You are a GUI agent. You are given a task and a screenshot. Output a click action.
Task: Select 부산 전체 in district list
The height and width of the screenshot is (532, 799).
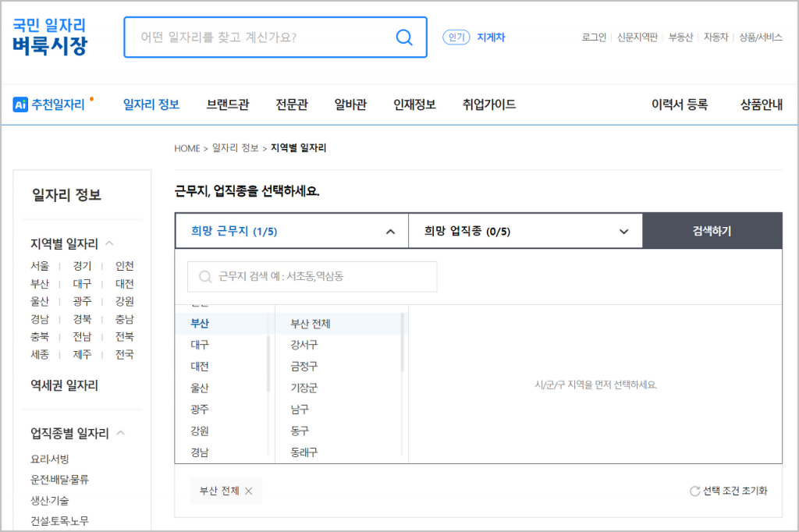(x=311, y=324)
